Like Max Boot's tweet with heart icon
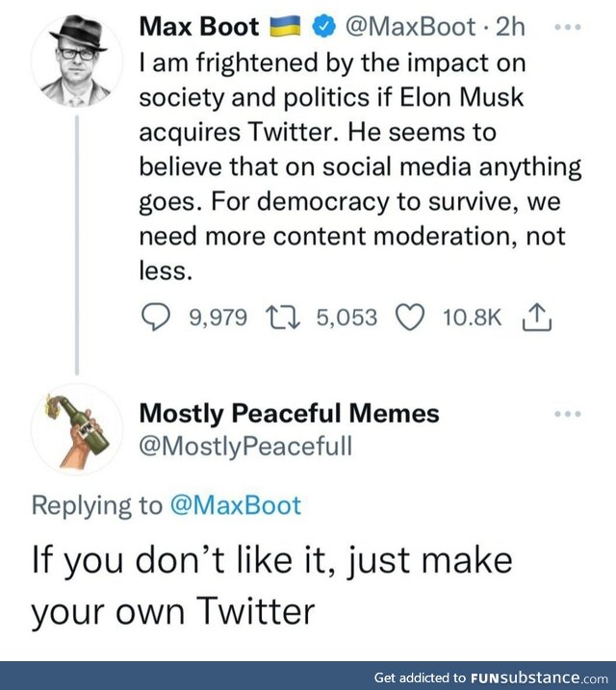Viewport: 616px width, 690px height. click(x=411, y=318)
